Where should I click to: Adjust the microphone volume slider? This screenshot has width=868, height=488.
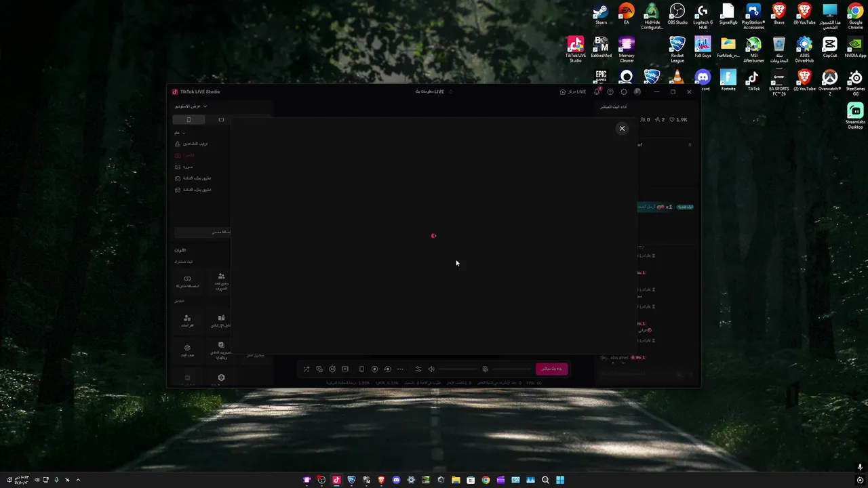512,369
